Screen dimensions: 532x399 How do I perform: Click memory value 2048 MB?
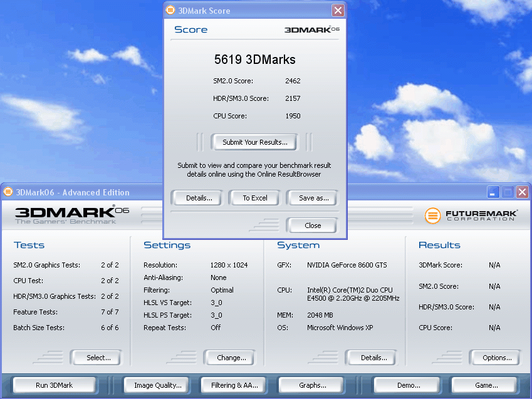pyautogui.click(x=320, y=315)
